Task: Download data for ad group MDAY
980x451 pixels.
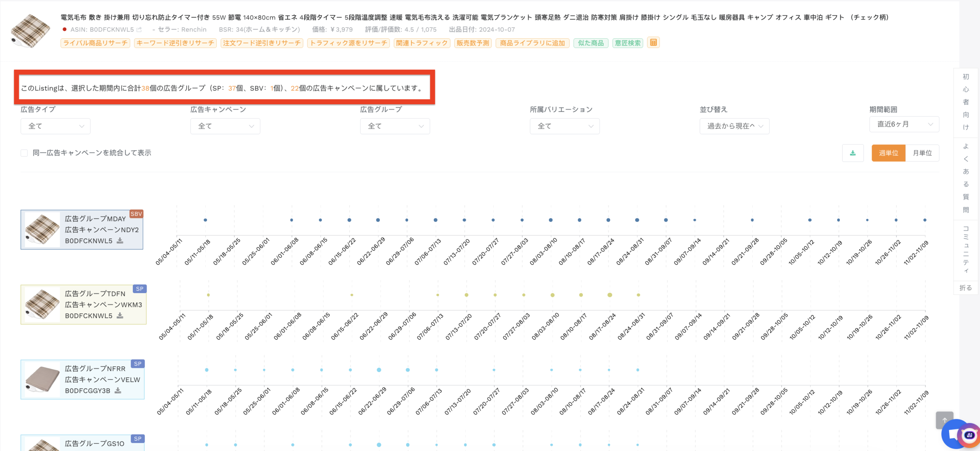Action: click(120, 241)
